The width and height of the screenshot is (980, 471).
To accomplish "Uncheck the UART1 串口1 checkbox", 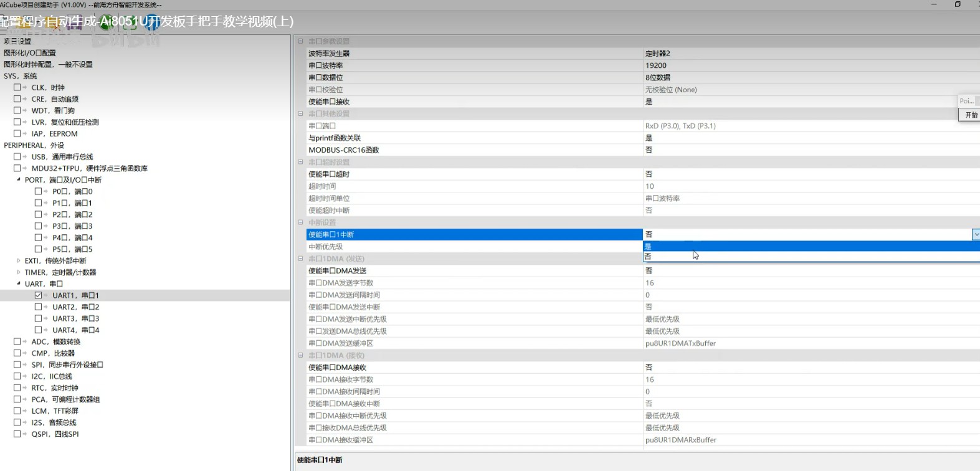I will (39, 295).
